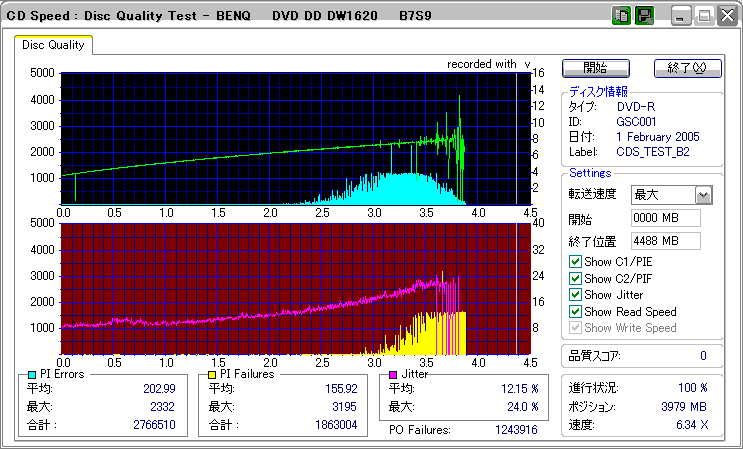This screenshot has width=743, height=449.
Task: Click the 終了 exit button
Action: coord(688,68)
